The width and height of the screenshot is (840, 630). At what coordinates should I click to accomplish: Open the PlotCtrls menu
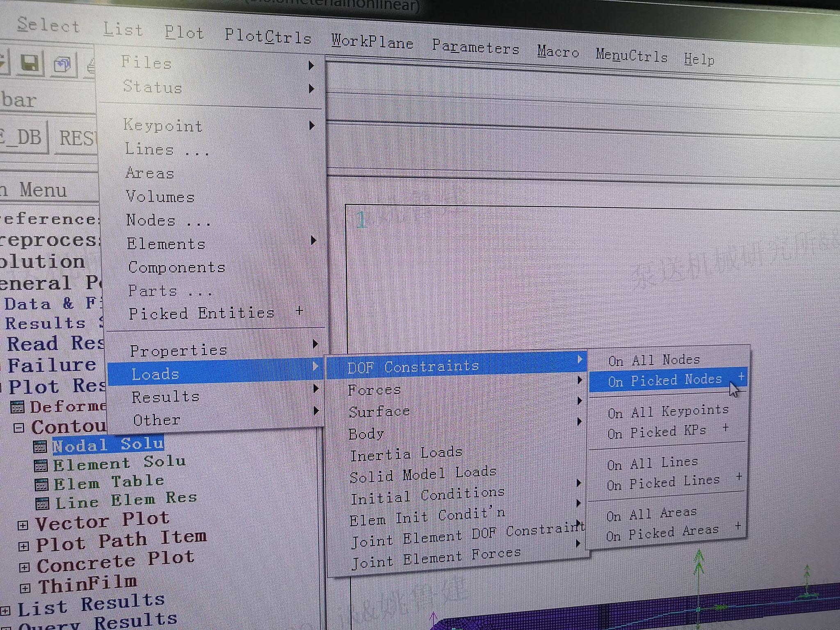coord(268,37)
